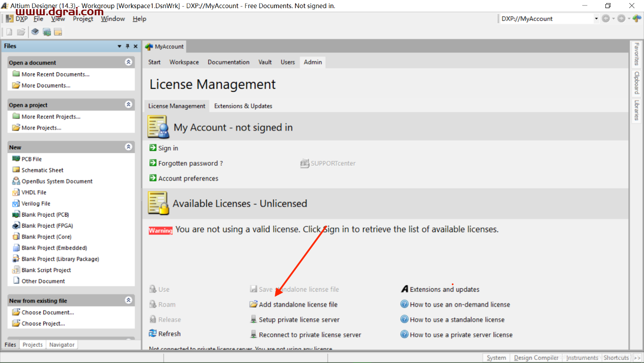Open the Libraries side panel tab

tap(636, 110)
